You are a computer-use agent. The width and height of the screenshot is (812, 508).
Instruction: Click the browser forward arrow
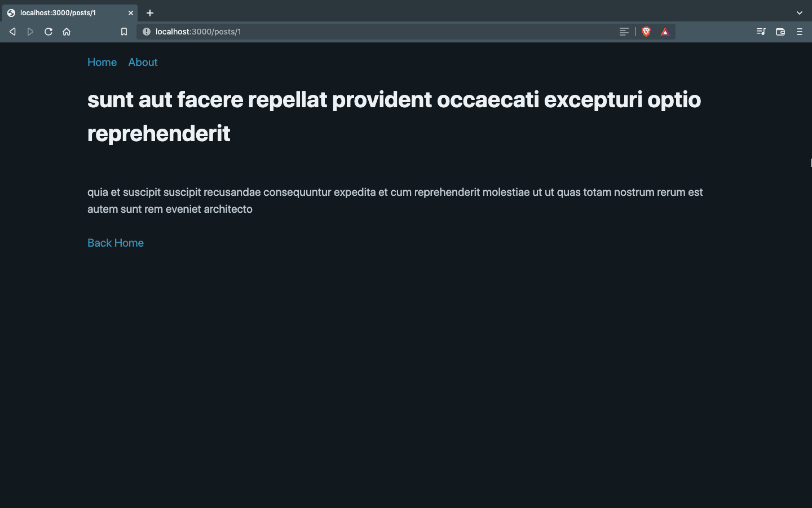point(30,32)
